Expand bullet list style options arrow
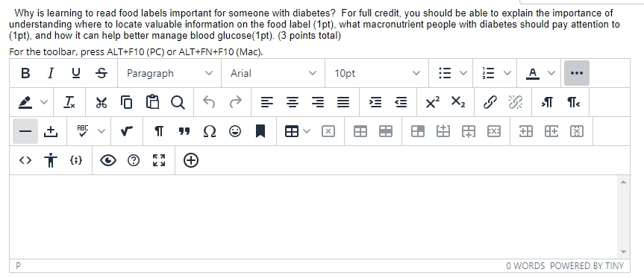This screenshot has height=278, width=644. pyautogui.click(x=463, y=73)
